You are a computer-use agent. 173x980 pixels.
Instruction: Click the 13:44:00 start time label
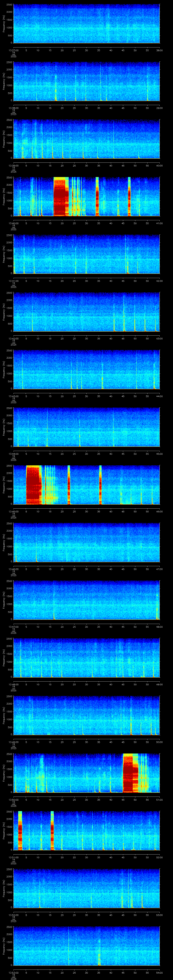pyautogui.click(x=13, y=454)
